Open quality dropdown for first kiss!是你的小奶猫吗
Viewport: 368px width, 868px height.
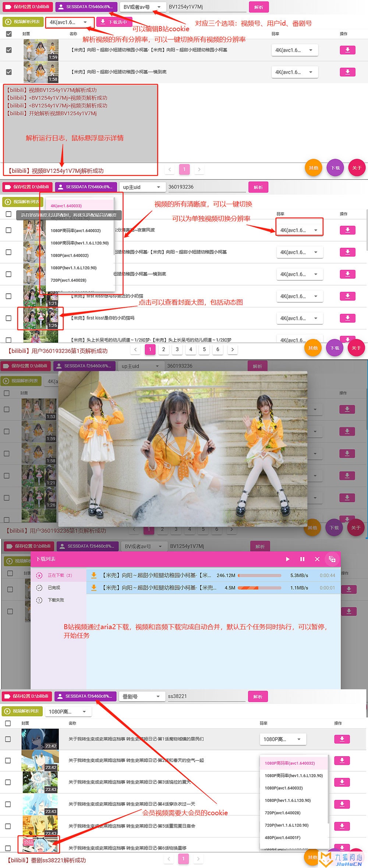point(299,318)
